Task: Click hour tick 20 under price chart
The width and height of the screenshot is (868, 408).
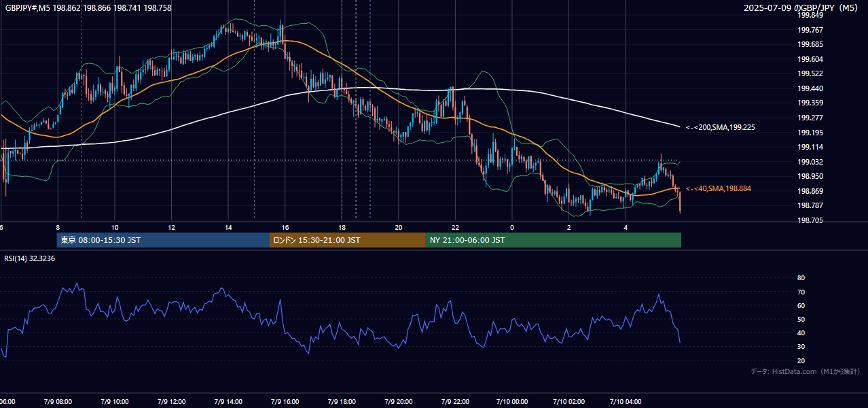Action: [399, 227]
